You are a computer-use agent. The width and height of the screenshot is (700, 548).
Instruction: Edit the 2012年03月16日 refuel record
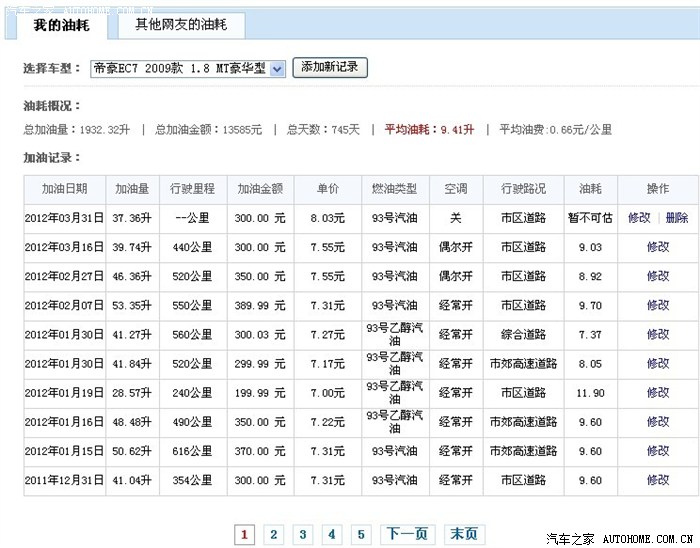pos(657,247)
